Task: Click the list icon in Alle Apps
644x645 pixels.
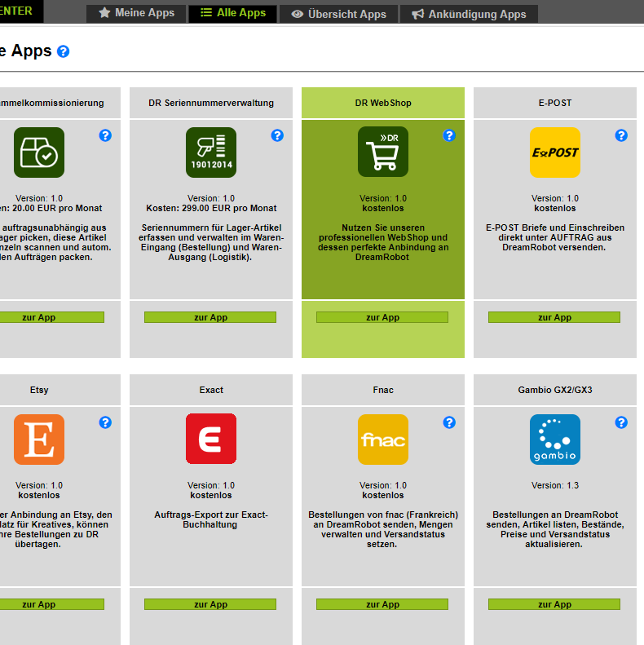Action: tap(206, 12)
